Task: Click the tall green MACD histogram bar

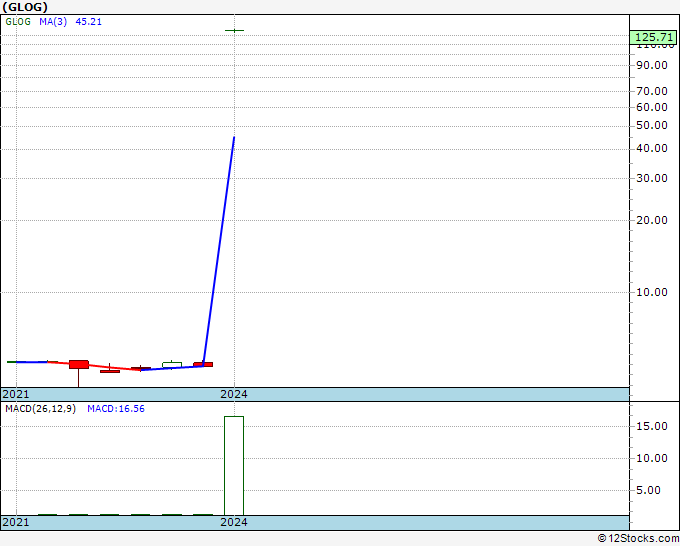Action: point(234,466)
